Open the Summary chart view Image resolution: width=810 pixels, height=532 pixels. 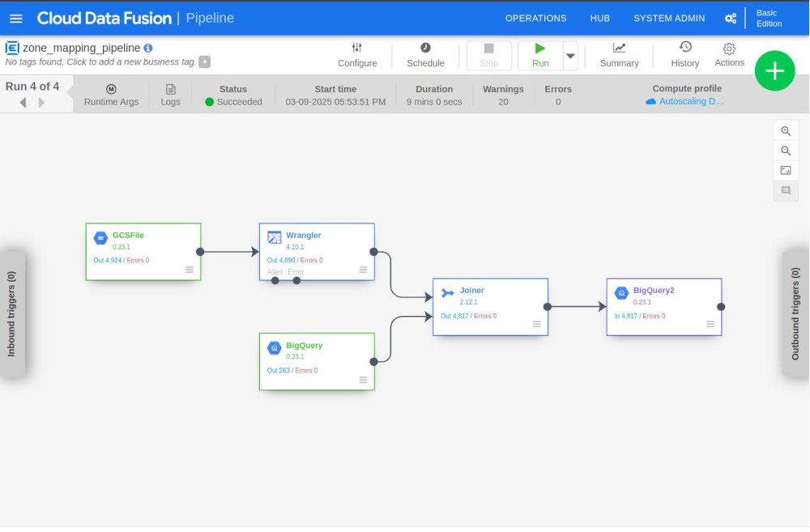click(619, 55)
